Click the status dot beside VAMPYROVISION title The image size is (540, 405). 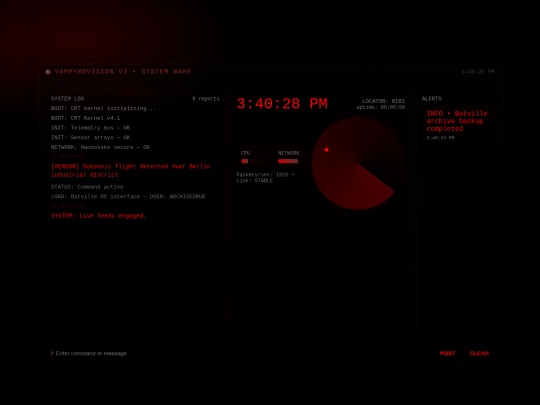click(x=48, y=72)
